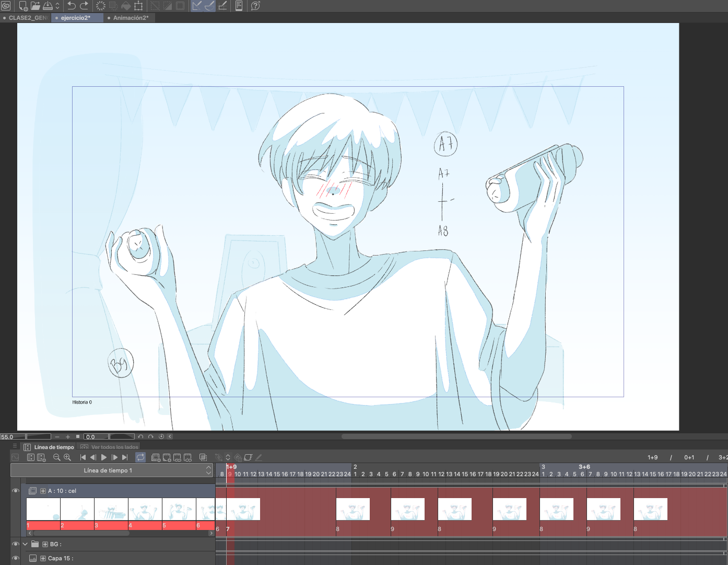Click the Clear (spinner) icon

tap(101, 6)
